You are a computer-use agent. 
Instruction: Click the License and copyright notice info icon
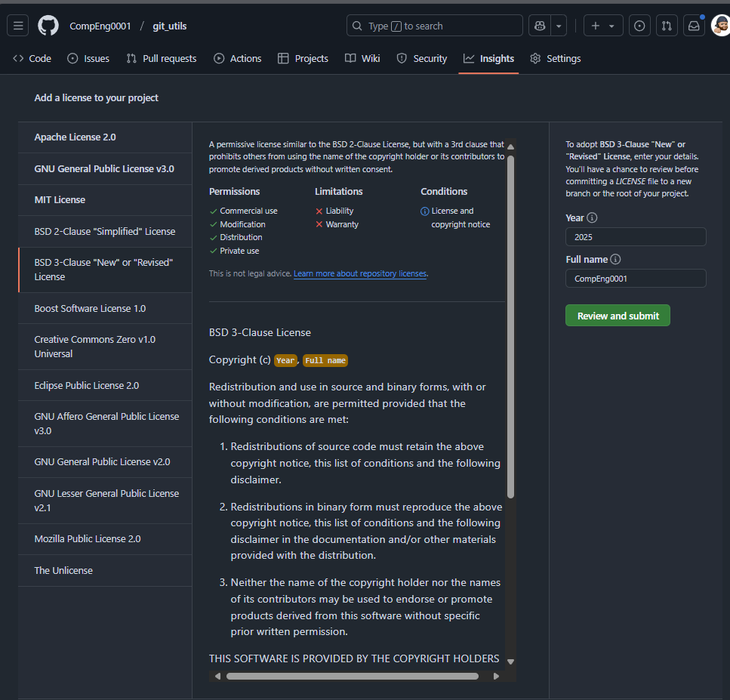pos(424,211)
